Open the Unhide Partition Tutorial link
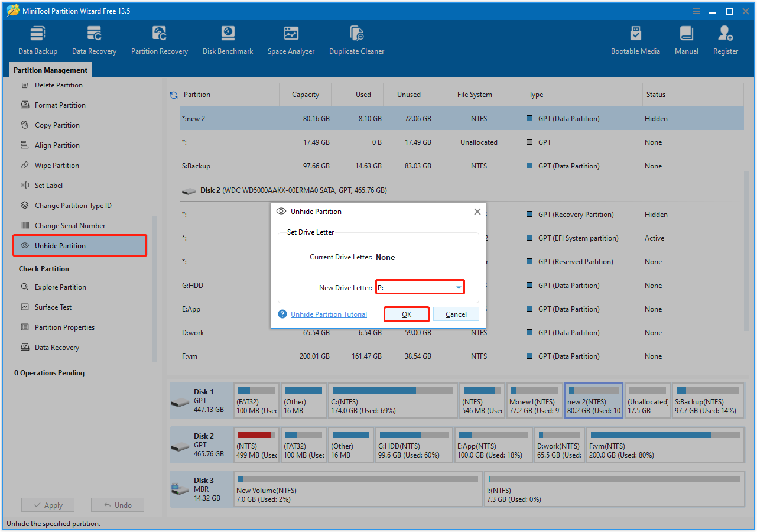The width and height of the screenshot is (757, 532). click(329, 314)
